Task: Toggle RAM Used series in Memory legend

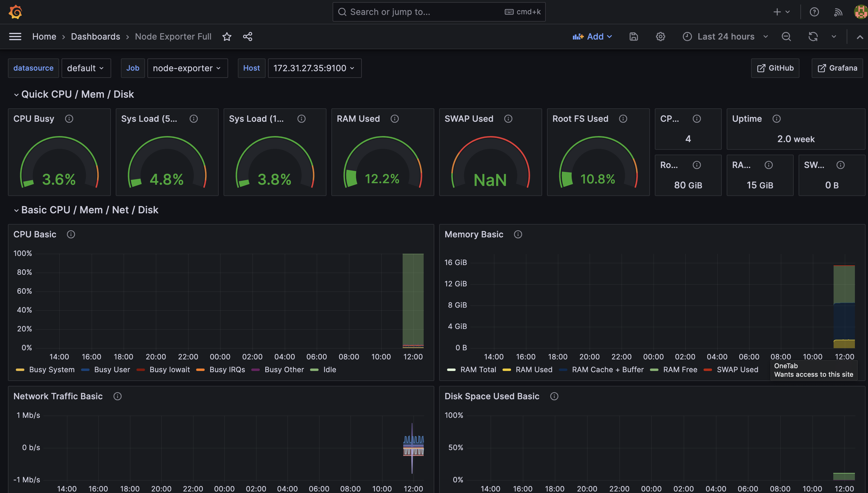Action: click(533, 369)
